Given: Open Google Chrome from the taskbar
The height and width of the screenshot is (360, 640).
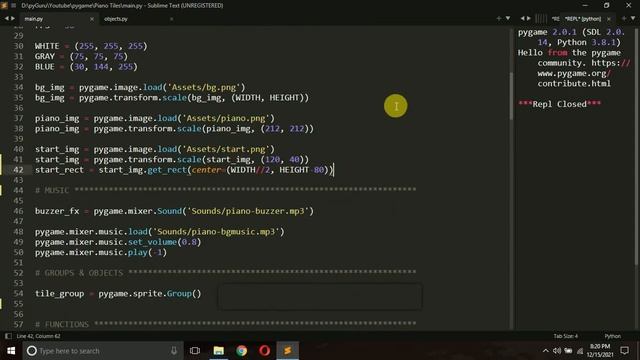Looking at the screenshot, I should click(x=242, y=351).
